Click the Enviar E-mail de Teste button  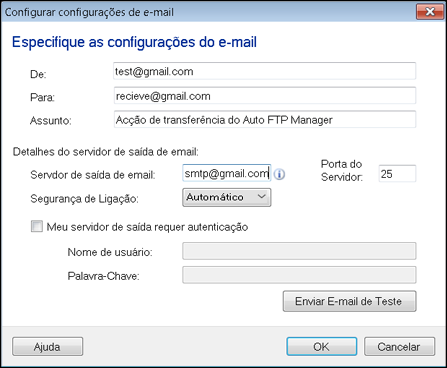(349, 301)
